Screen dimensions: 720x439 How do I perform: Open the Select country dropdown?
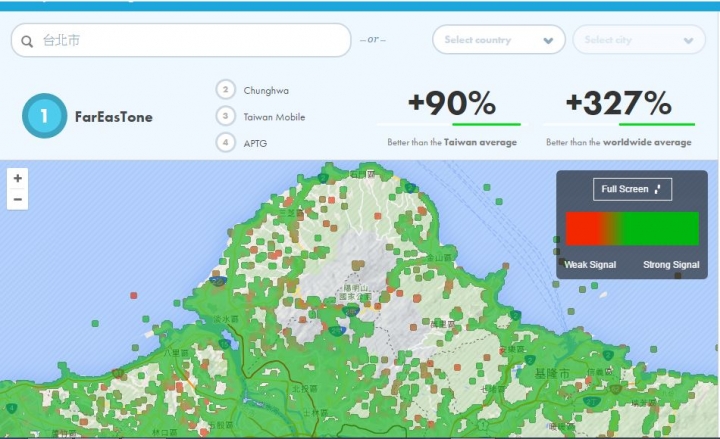click(499, 39)
